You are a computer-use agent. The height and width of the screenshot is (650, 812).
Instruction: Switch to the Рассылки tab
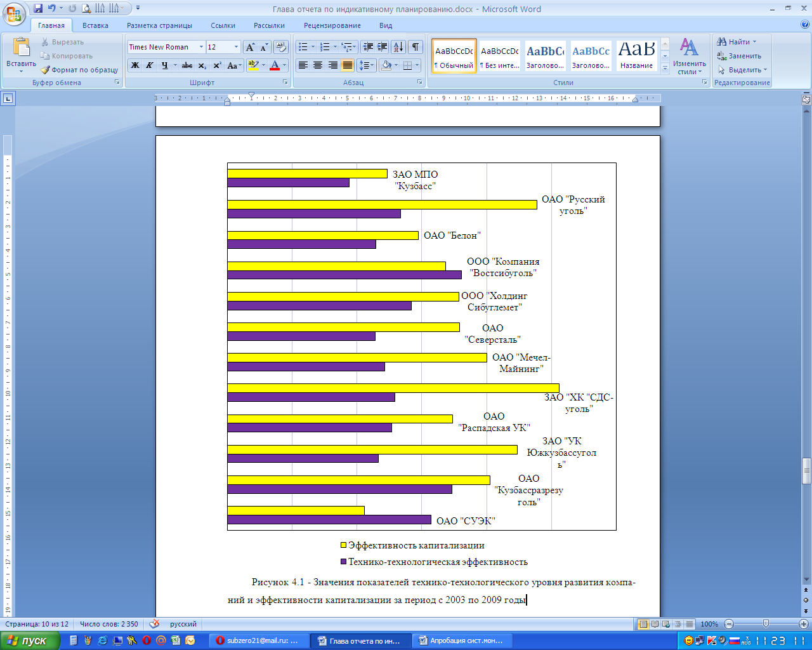(x=269, y=25)
